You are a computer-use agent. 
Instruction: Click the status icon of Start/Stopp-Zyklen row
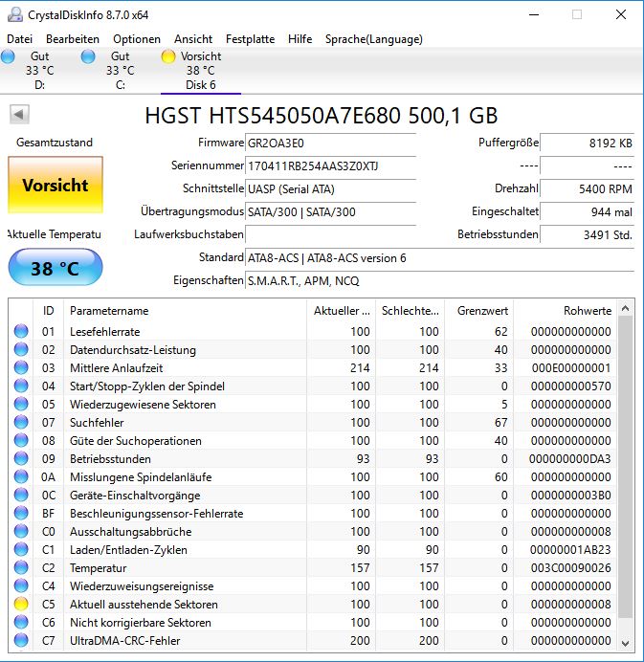coord(21,386)
